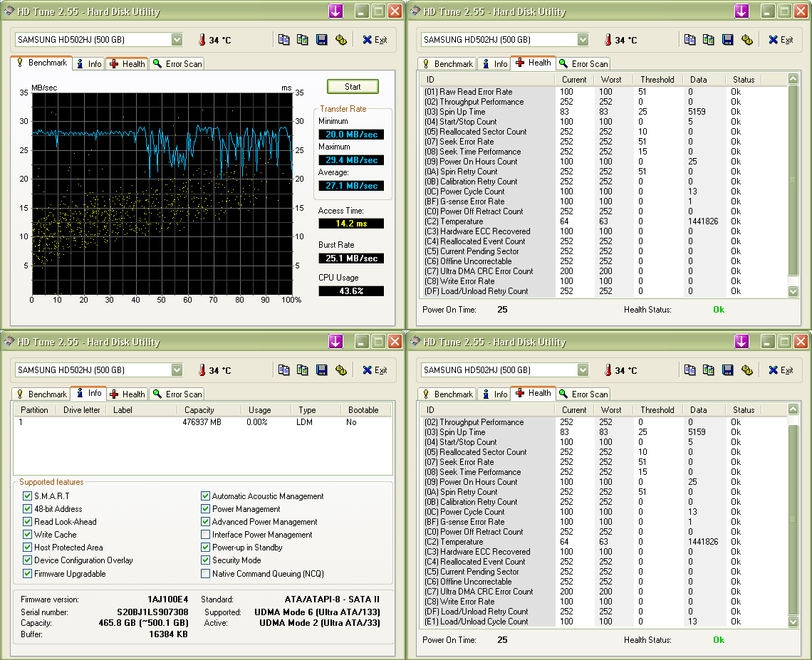
Task: Click floppy save icon in lower Health window
Action: [x=727, y=370]
